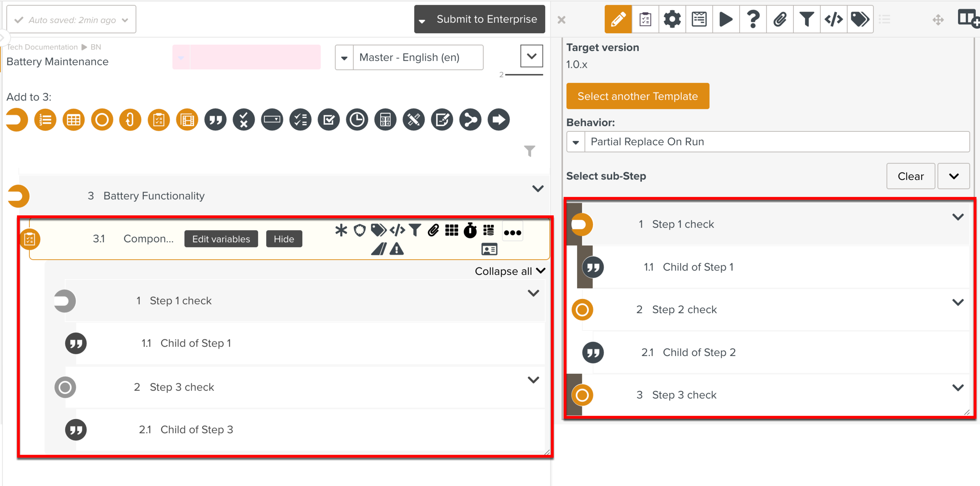Open the help question mark icon
The height and width of the screenshot is (486, 980).
point(753,19)
